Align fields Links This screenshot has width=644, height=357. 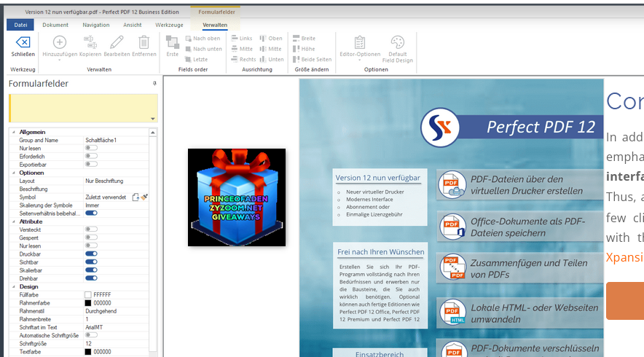[242, 38]
